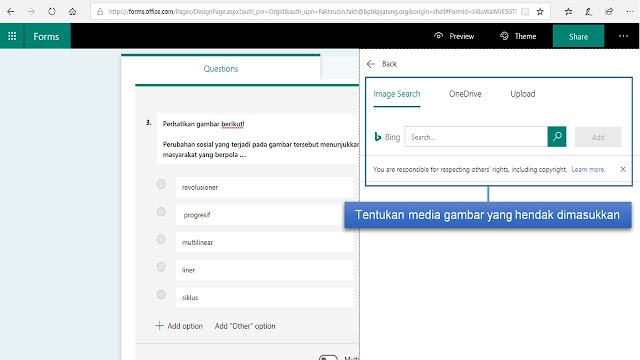
Task: Add page to favorites star icon
Action: pos(540,12)
